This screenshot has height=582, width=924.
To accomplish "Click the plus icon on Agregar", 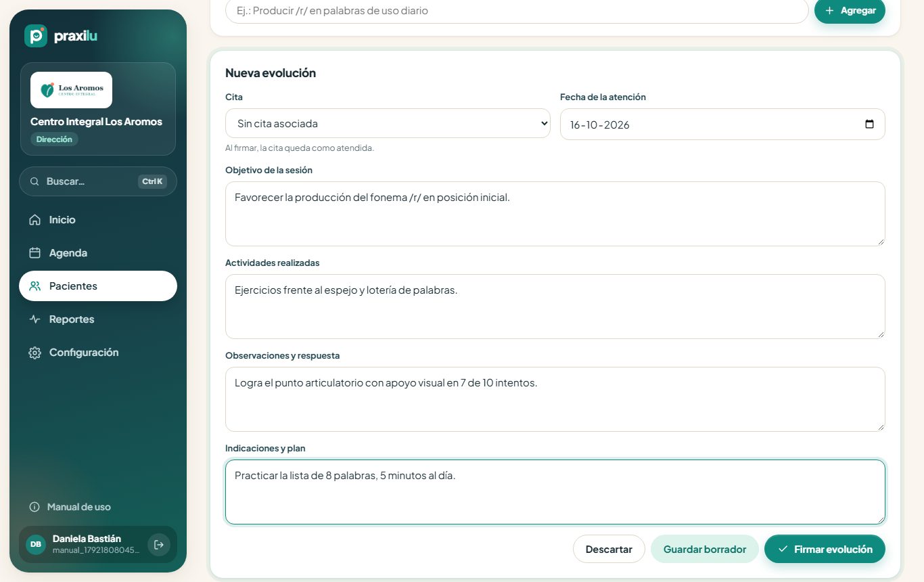I will point(829,10).
